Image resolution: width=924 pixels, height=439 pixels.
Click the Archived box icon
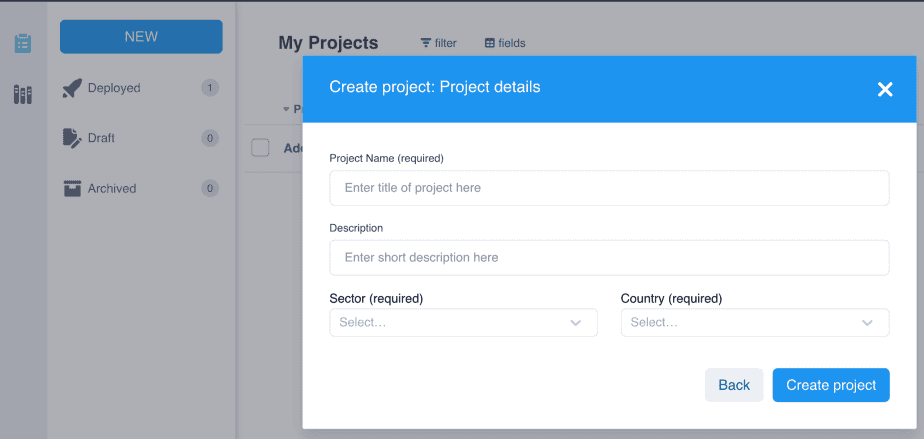[x=72, y=188]
